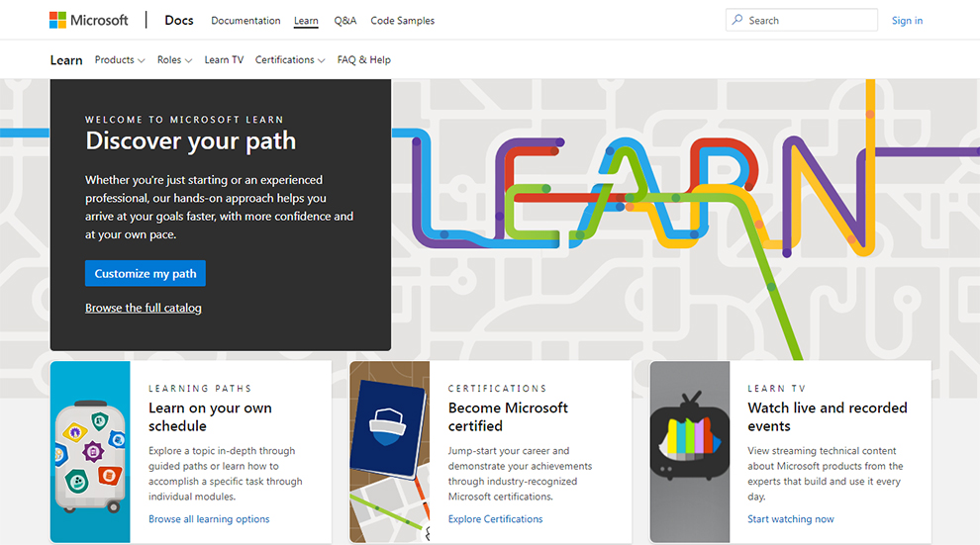
Task: Open the Learn on your own schedule heading
Action: [210, 417]
